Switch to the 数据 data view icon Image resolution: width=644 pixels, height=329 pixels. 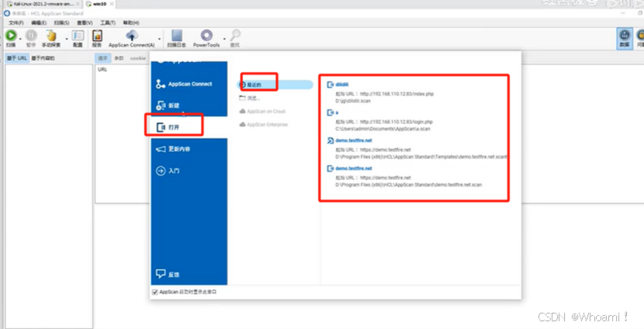coord(625,39)
